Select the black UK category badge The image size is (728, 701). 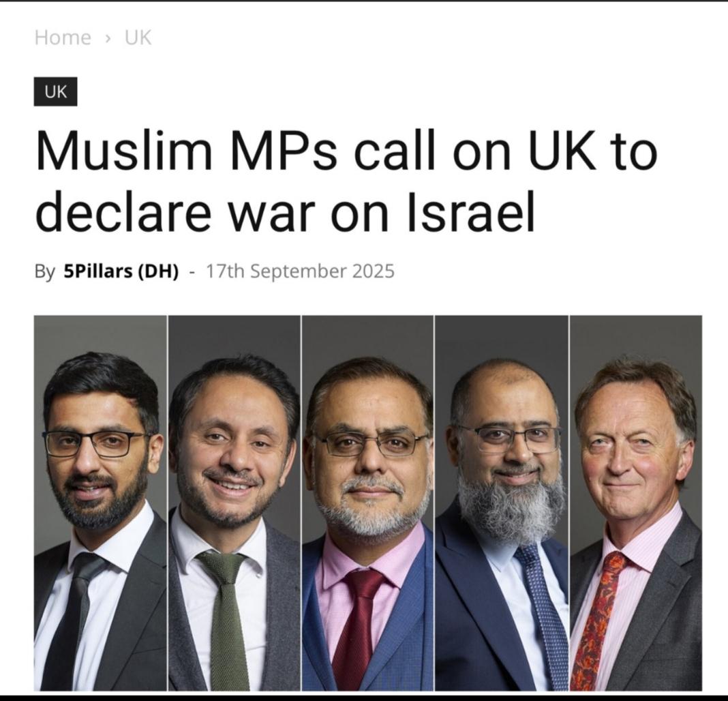[x=56, y=91]
